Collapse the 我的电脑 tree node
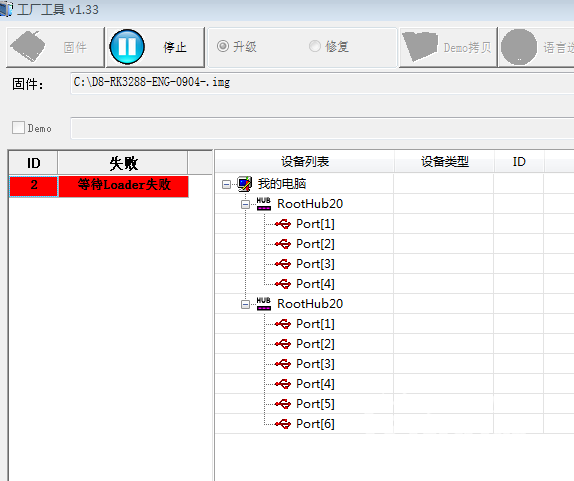 pyautogui.click(x=227, y=184)
